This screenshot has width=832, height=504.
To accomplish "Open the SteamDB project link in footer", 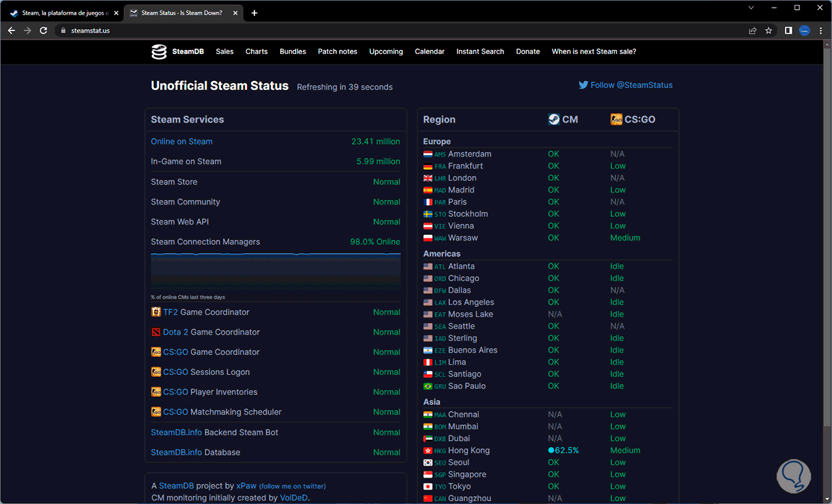I will (175, 486).
